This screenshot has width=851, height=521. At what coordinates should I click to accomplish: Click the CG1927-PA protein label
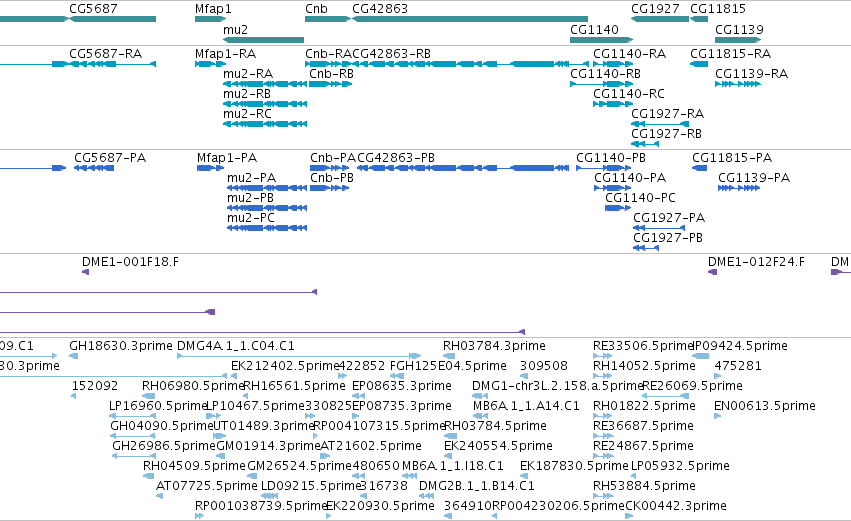pos(669,218)
